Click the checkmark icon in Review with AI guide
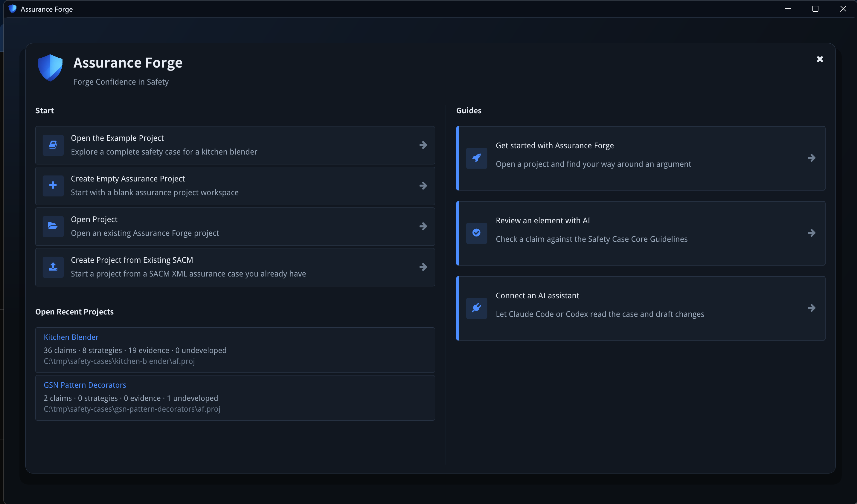The height and width of the screenshot is (504, 857). 476,233
